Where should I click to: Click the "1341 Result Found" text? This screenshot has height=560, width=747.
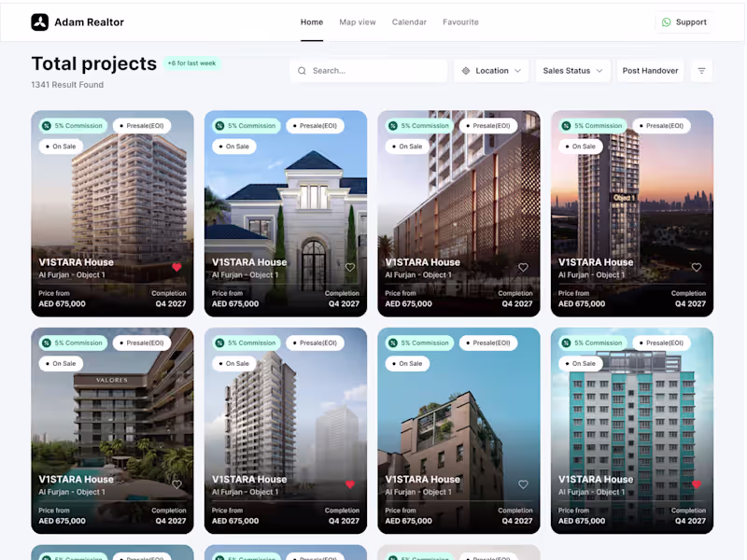click(67, 84)
